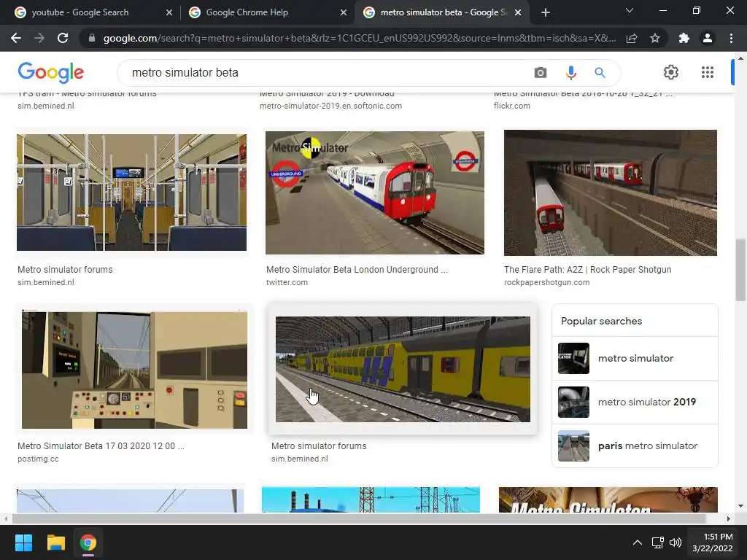Click the postimg.cc source link

tap(38, 459)
